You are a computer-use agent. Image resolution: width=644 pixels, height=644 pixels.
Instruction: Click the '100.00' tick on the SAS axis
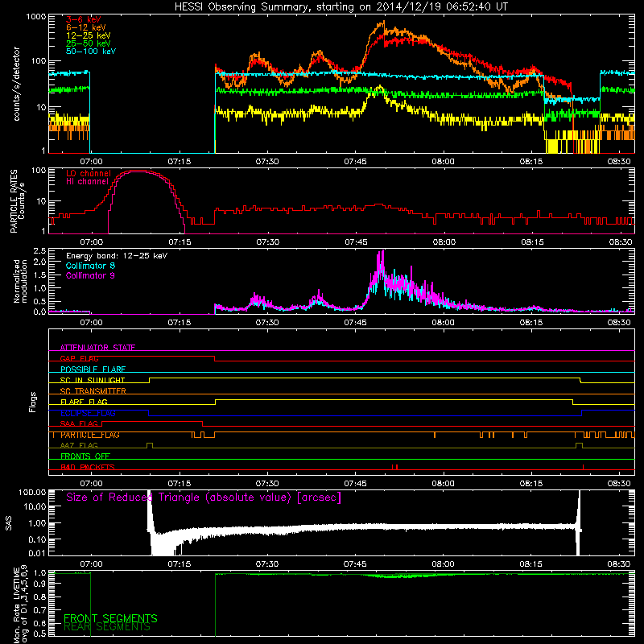tap(32, 492)
